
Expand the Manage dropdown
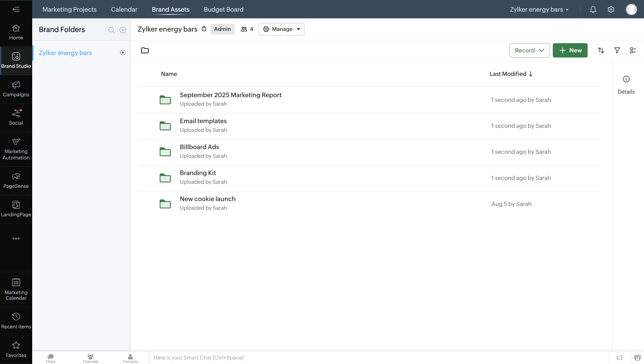click(282, 29)
